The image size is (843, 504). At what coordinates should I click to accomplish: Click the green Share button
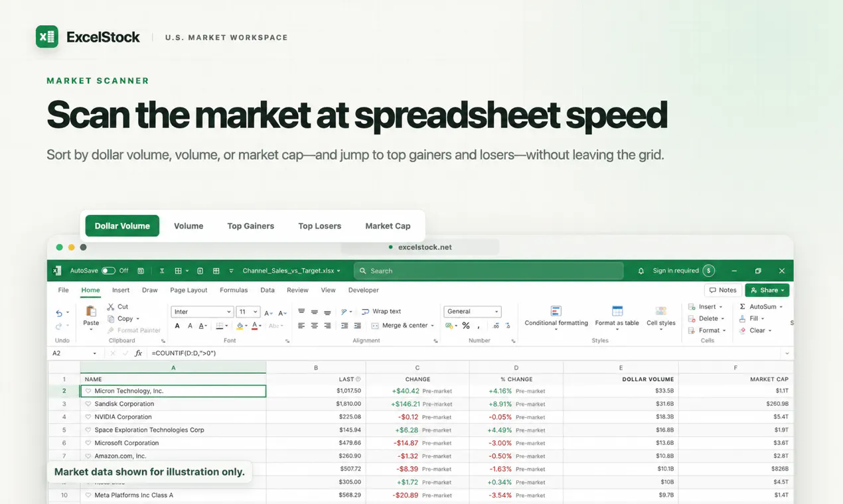[x=767, y=290]
